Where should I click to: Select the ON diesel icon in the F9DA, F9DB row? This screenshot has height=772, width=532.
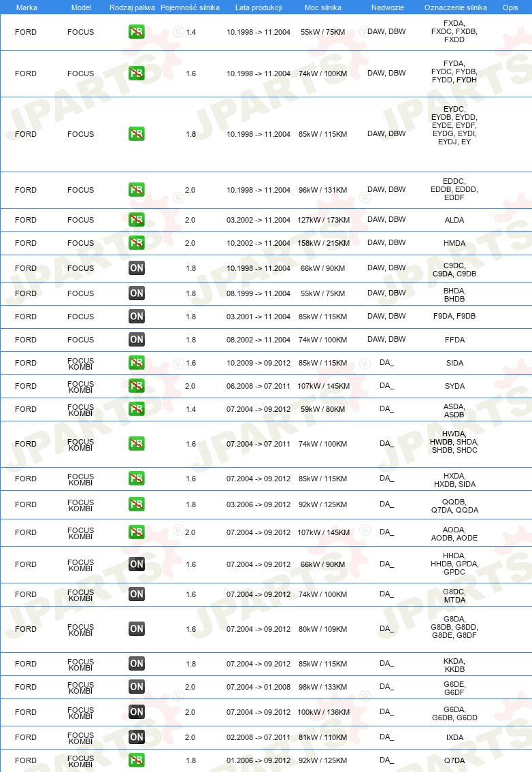pyautogui.click(x=136, y=316)
